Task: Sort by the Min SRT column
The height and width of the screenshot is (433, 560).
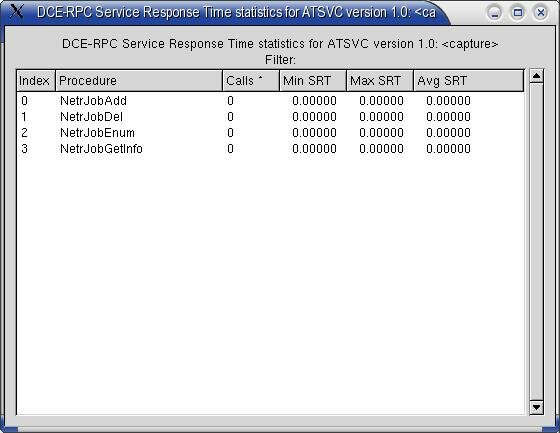Action: (313, 81)
